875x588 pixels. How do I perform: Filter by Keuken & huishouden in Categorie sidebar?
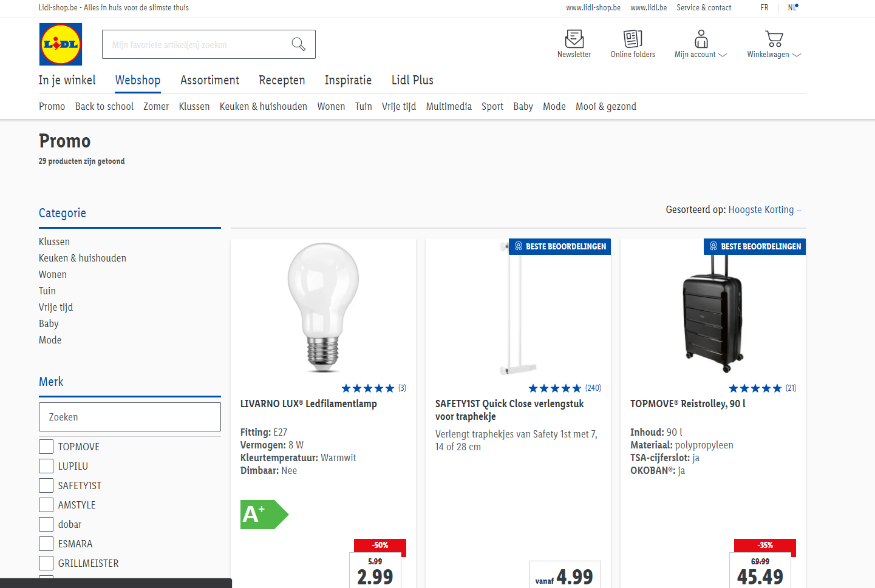83,258
